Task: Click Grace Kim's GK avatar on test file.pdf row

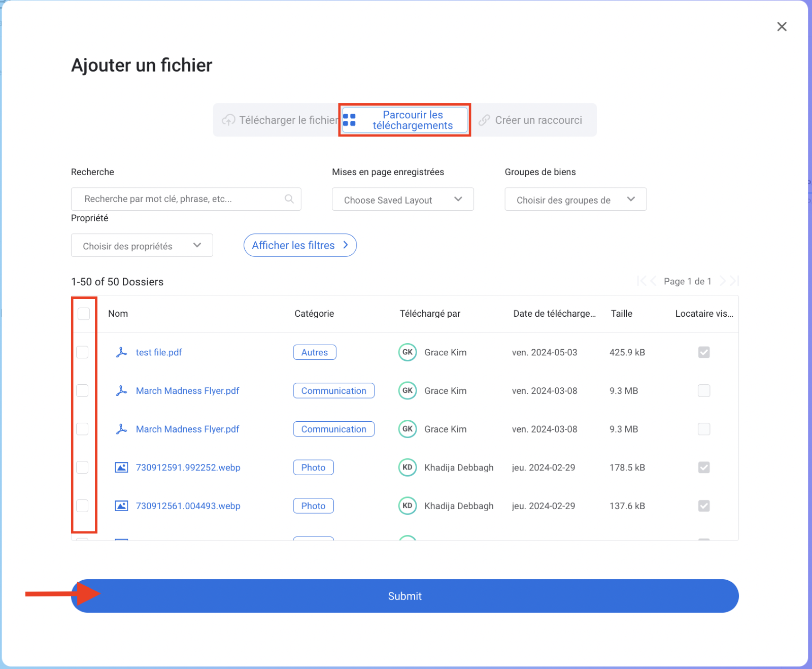Action: [x=407, y=352]
